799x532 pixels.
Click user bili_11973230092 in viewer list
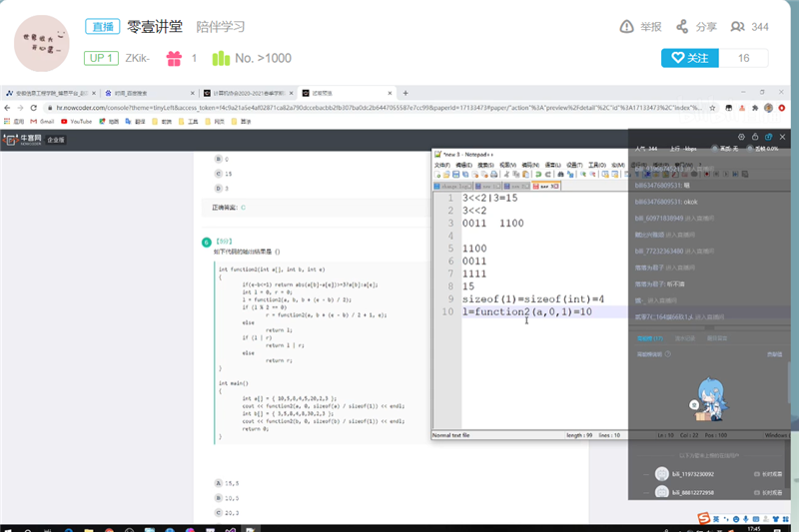[x=692, y=474]
